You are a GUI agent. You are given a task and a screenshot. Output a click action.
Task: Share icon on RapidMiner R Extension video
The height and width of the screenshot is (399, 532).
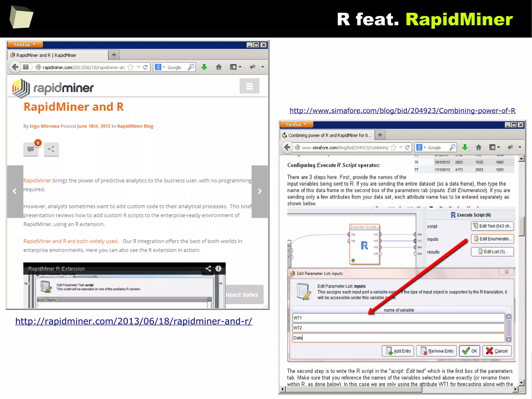(208, 269)
